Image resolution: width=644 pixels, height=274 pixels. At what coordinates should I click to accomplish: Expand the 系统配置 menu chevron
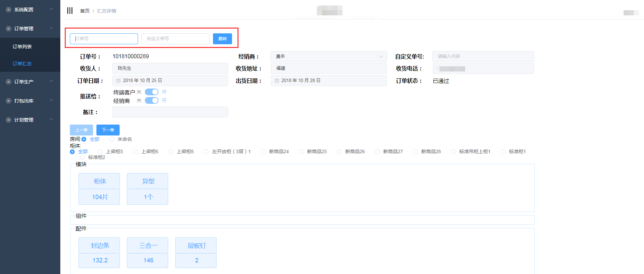[51, 9]
